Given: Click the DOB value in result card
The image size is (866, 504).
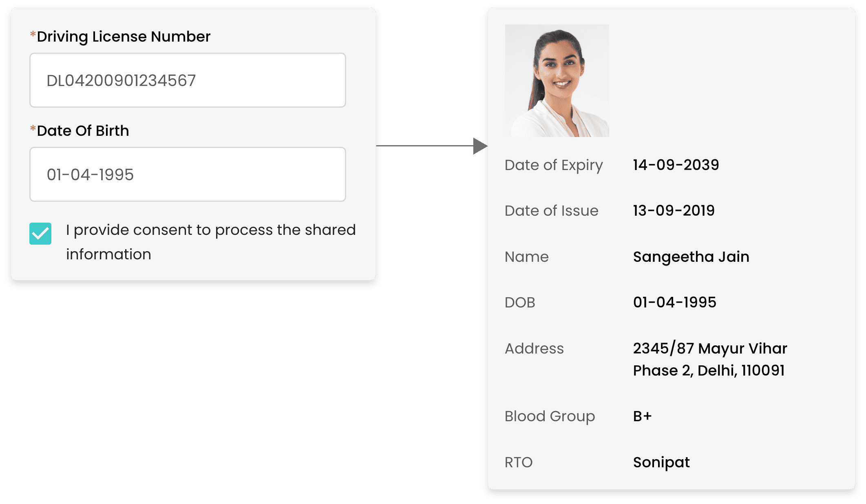Looking at the screenshot, I should pyautogui.click(x=674, y=302).
